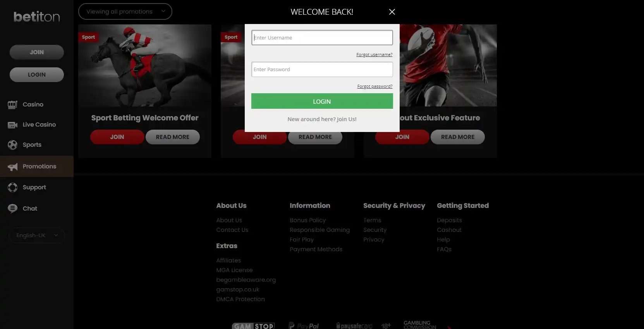
Task: Click the Support lifebuoy icon
Action: pos(12,187)
